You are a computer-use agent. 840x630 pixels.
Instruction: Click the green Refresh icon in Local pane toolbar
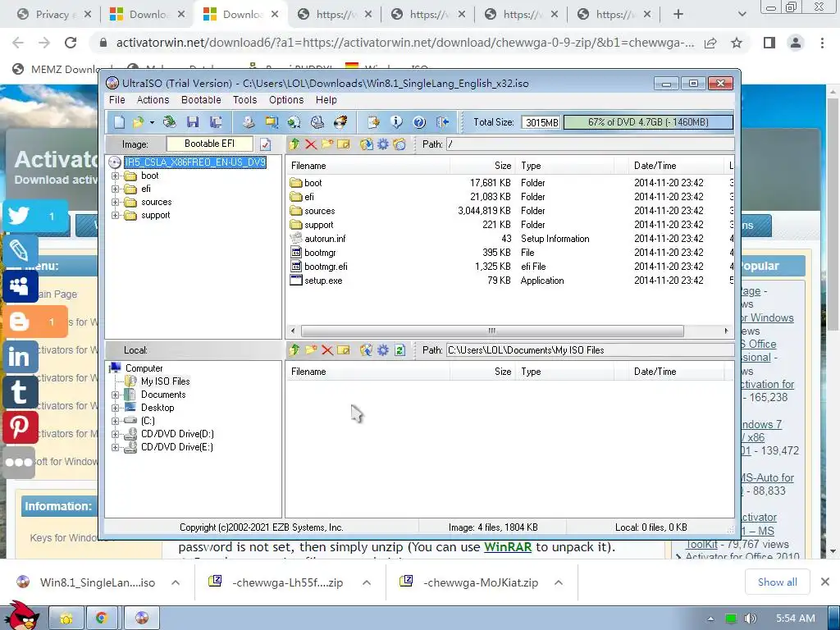(399, 350)
